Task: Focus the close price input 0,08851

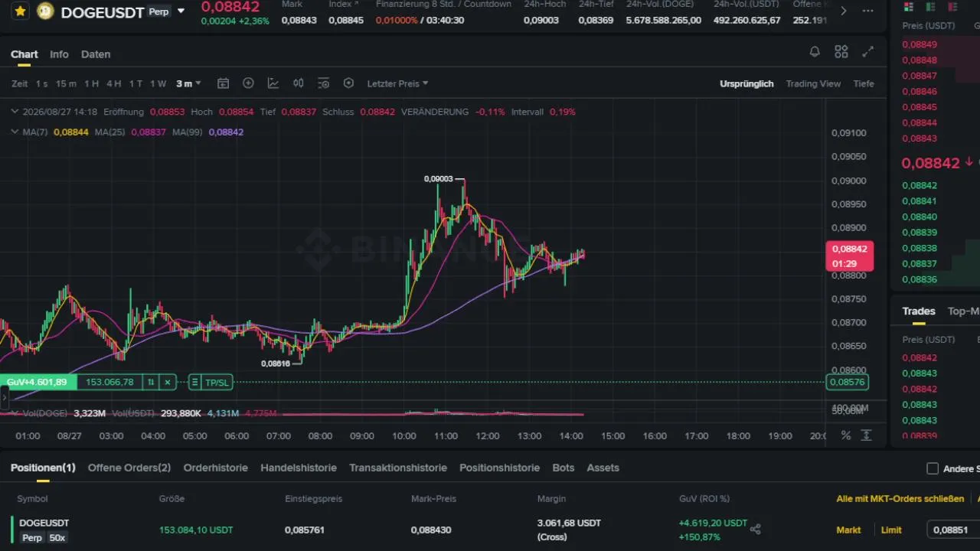Action: pyautogui.click(x=953, y=530)
